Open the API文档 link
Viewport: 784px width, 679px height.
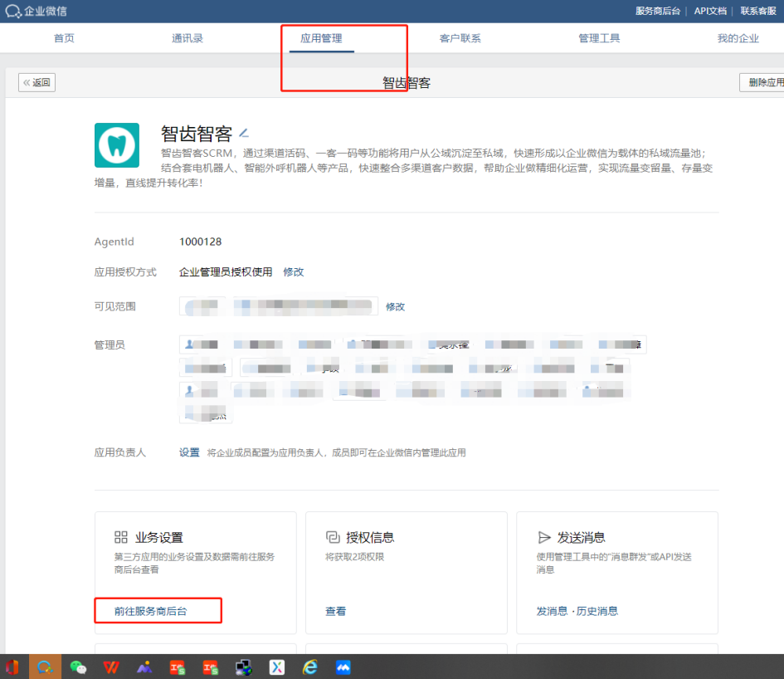[710, 11]
